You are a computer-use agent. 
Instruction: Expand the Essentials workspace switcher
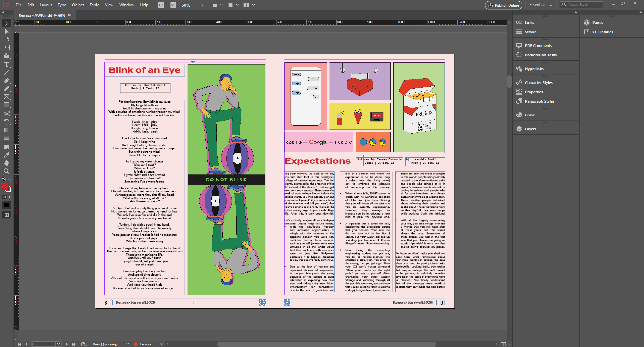tap(541, 5)
